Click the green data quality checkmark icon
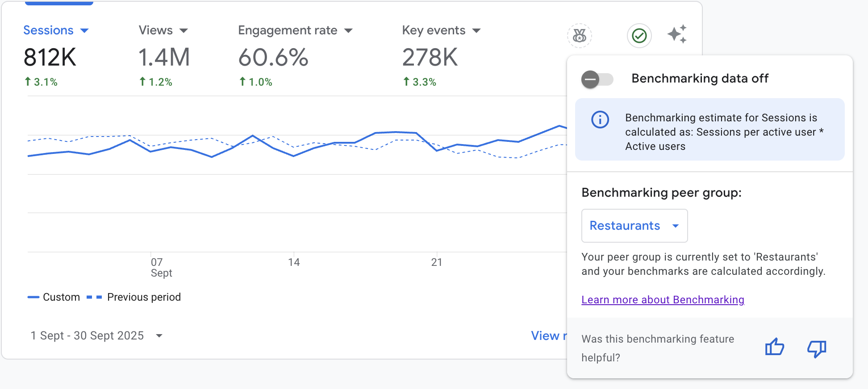The image size is (868, 389). tap(639, 36)
